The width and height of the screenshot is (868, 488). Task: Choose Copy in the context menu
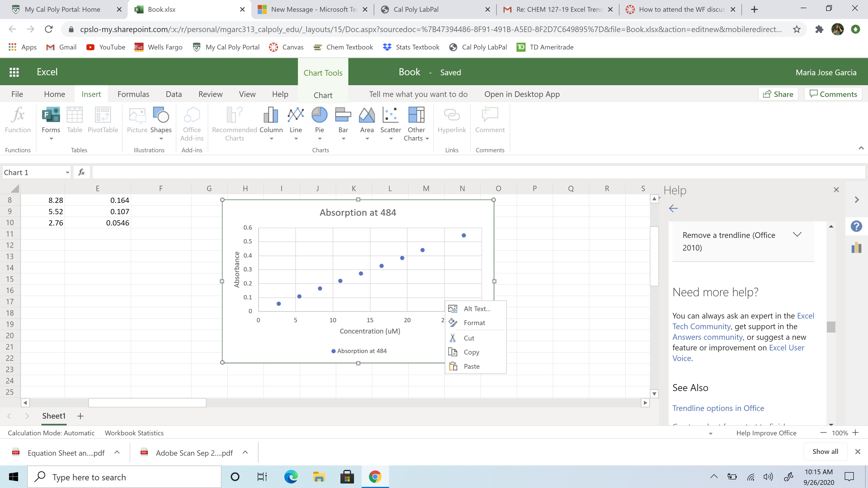click(471, 352)
